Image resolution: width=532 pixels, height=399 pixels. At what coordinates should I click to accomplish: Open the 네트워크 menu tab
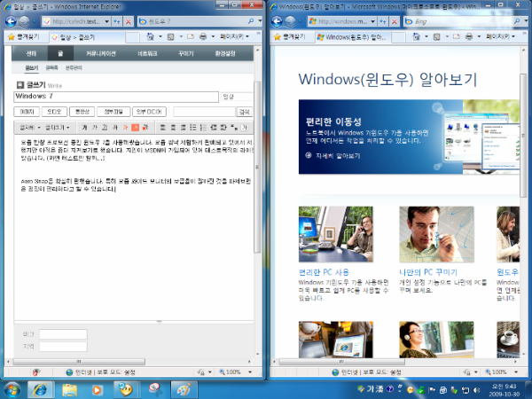pos(147,53)
